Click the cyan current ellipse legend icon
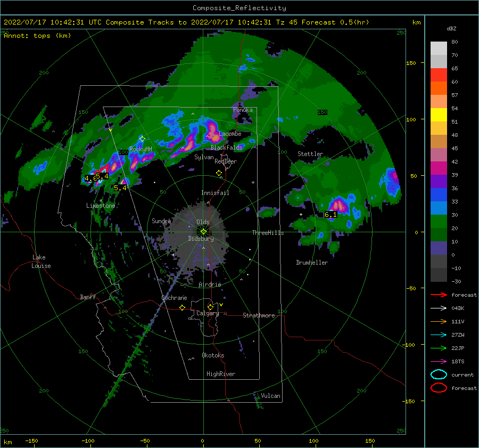The image size is (479, 448). click(439, 374)
